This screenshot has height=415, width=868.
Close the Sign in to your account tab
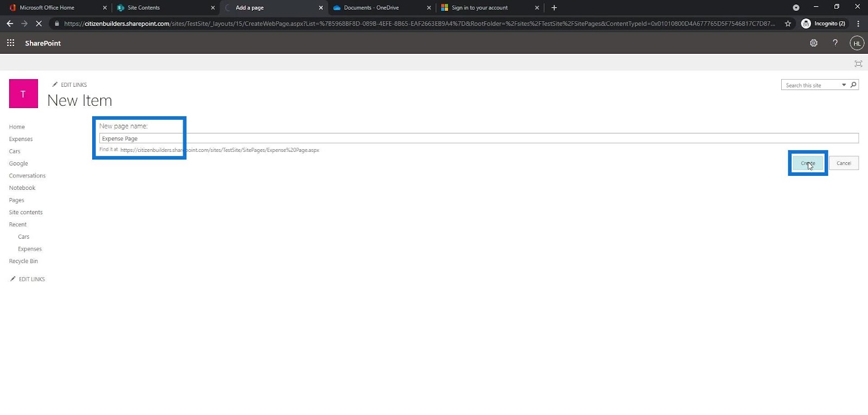click(x=537, y=8)
